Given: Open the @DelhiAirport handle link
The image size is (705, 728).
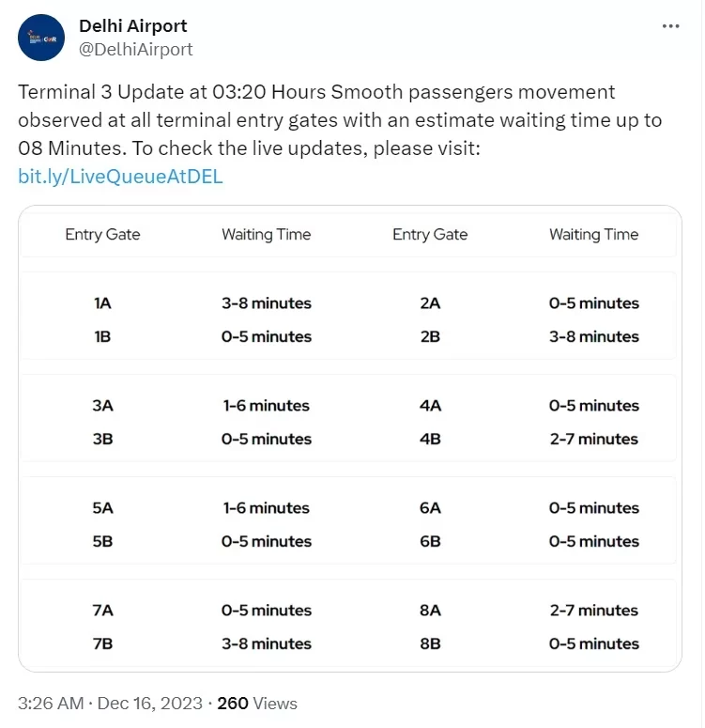Looking at the screenshot, I should pos(135,49).
